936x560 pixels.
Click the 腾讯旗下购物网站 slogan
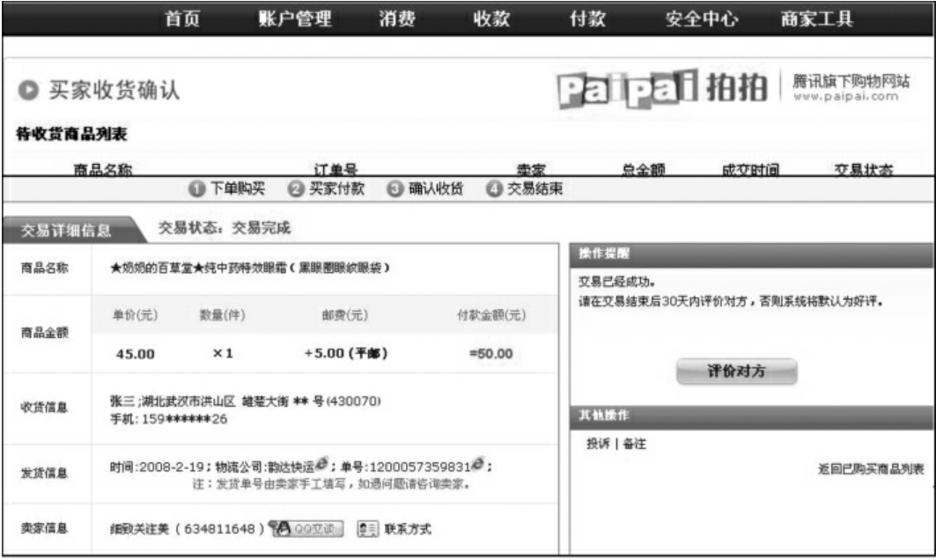coord(851,81)
